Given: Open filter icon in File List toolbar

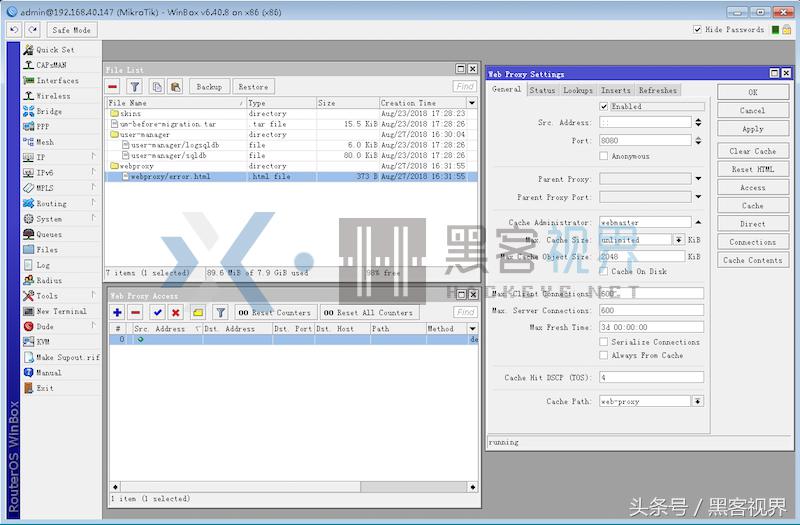Looking at the screenshot, I should [135, 87].
